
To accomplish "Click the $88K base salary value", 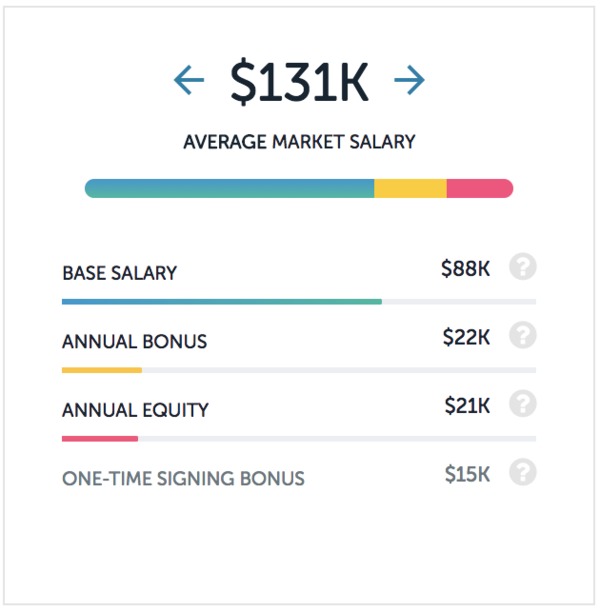I will tap(466, 269).
